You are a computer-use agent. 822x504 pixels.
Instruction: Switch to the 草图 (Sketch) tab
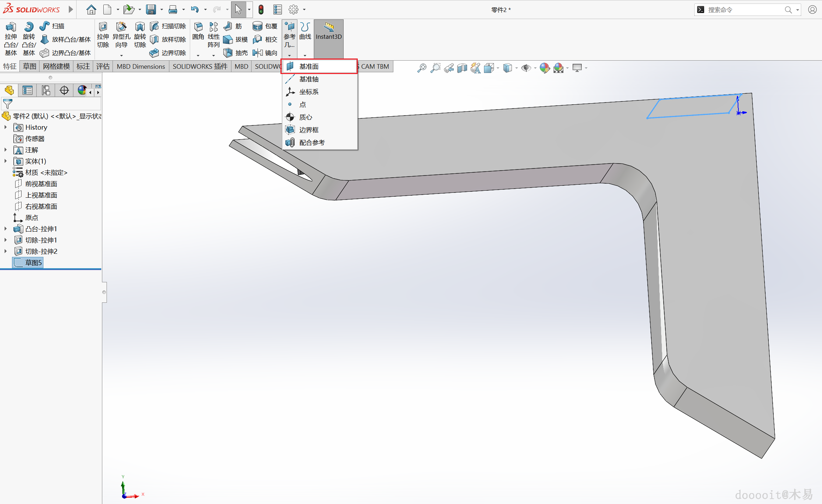point(29,66)
